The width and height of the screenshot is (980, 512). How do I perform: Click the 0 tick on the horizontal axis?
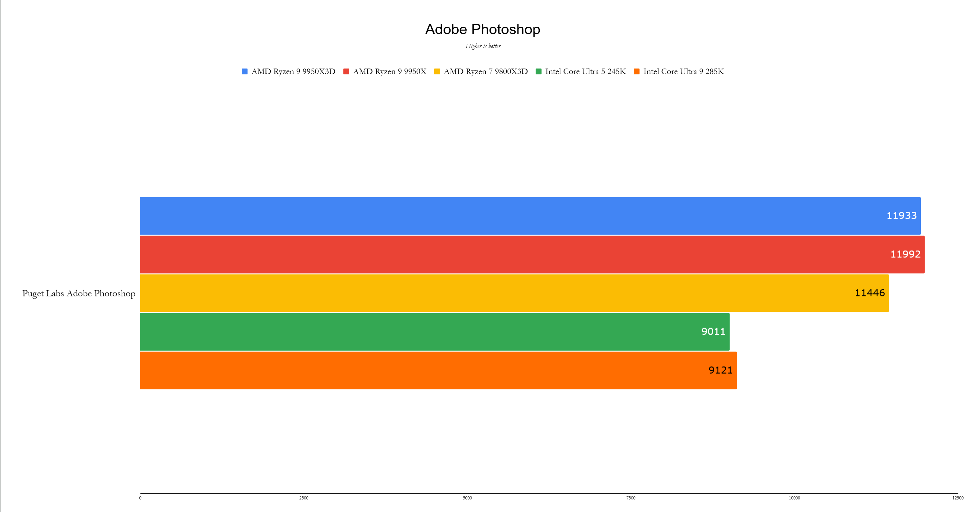[140, 498]
